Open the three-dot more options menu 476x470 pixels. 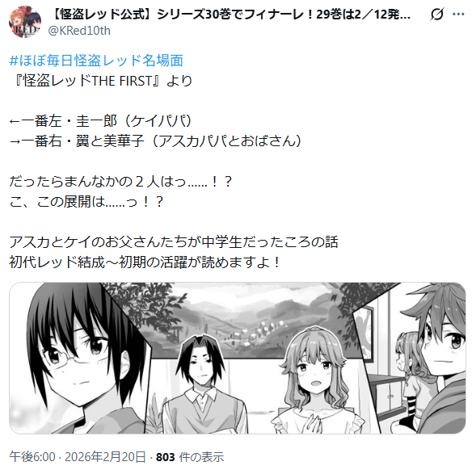tap(458, 14)
